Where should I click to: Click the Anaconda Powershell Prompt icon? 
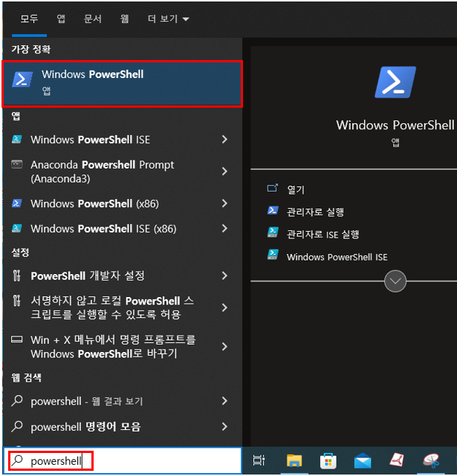pyautogui.click(x=16, y=164)
